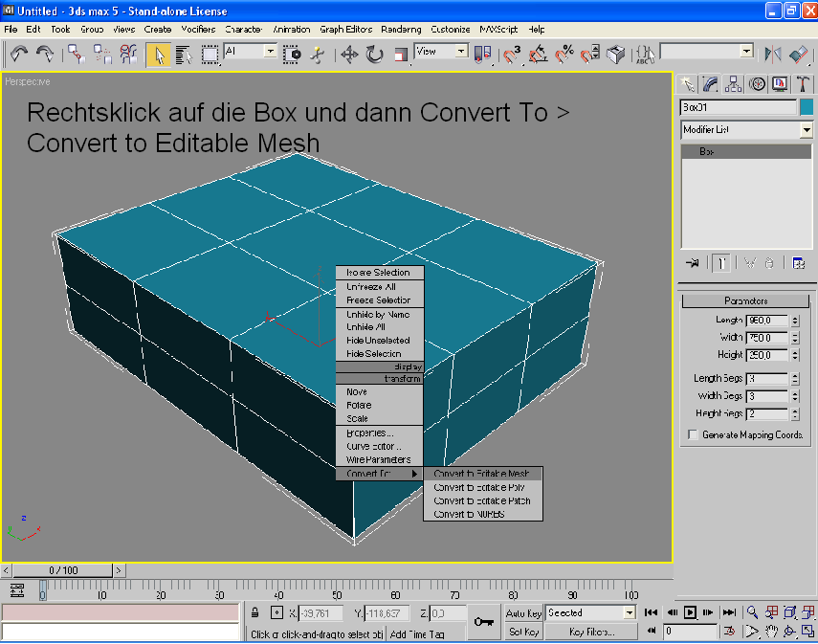
Task: Open the Utilities hammer panel tab
Action: [x=801, y=84]
